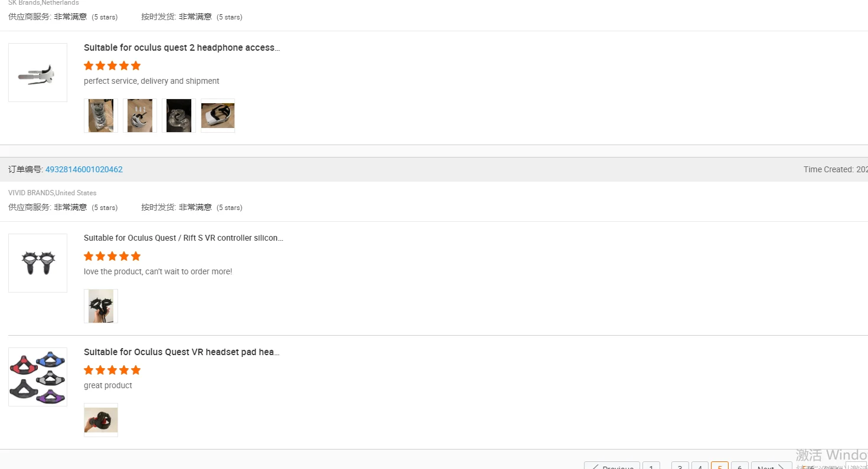Open the Rift S VR controller silicone title
Image resolution: width=868 pixels, height=469 pixels.
pos(184,238)
